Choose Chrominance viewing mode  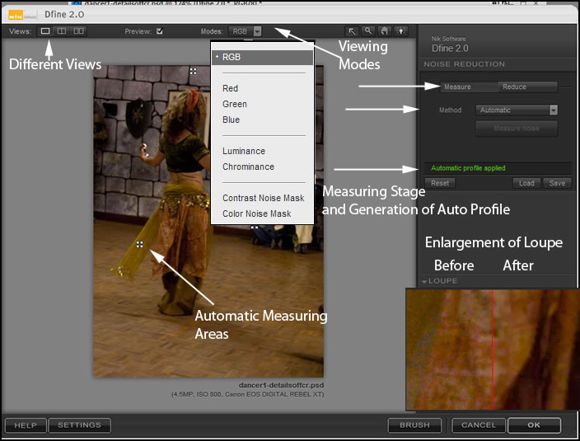[248, 167]
